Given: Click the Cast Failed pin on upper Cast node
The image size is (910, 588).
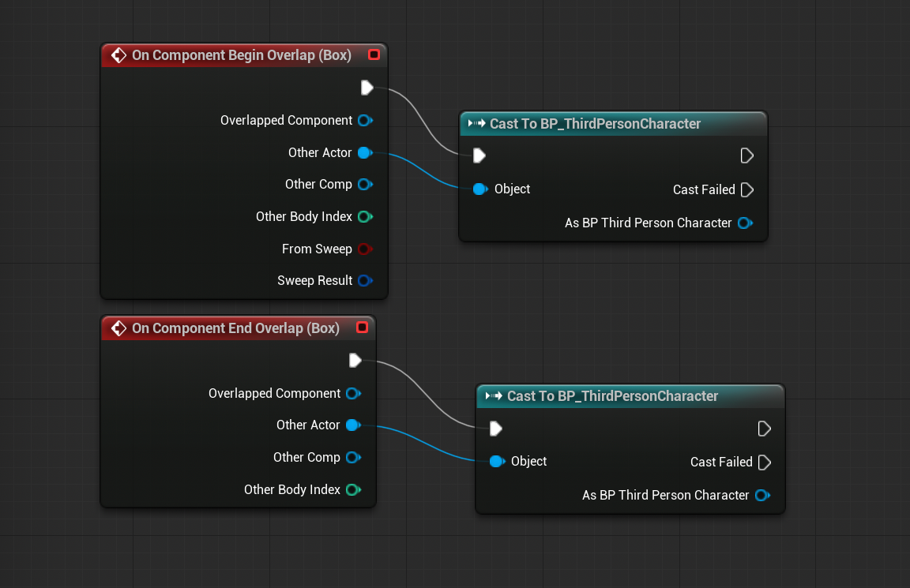Looking at the screenshot, I should point(747,189).
